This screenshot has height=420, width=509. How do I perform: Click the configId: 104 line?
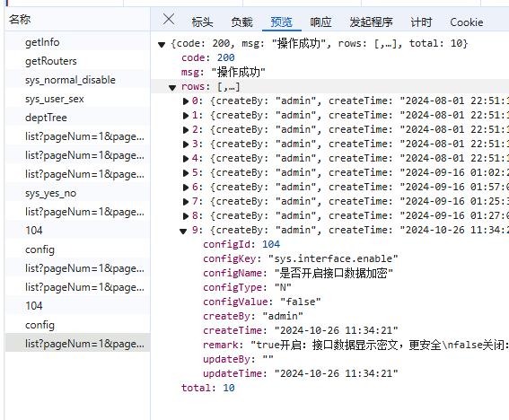241,244
